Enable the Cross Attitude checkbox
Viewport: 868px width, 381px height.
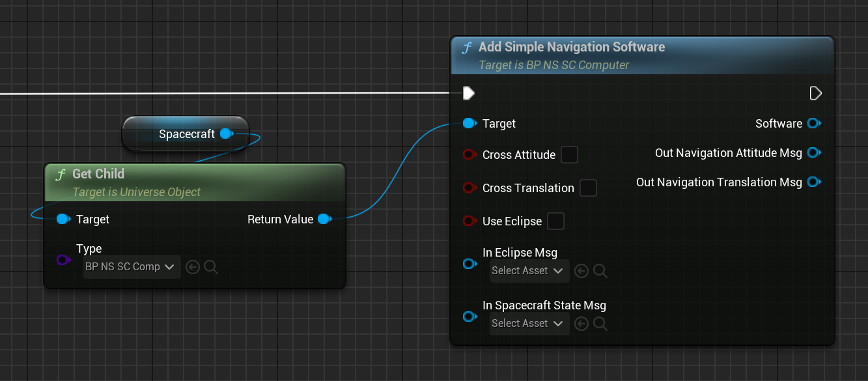(569, 155)
